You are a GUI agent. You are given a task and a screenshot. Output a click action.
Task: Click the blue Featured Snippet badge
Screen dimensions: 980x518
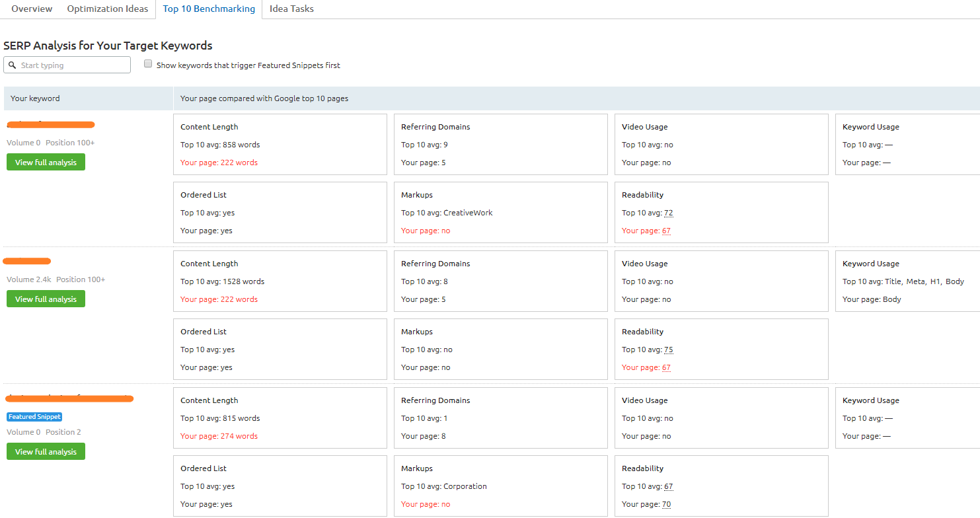pyautogui.click(x=34, y=417)
